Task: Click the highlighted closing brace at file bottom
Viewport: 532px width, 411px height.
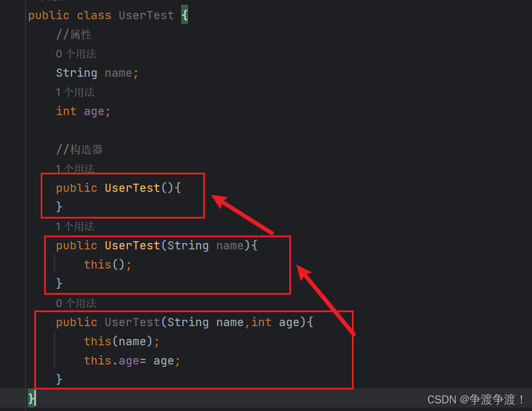Action: [30, 398]
